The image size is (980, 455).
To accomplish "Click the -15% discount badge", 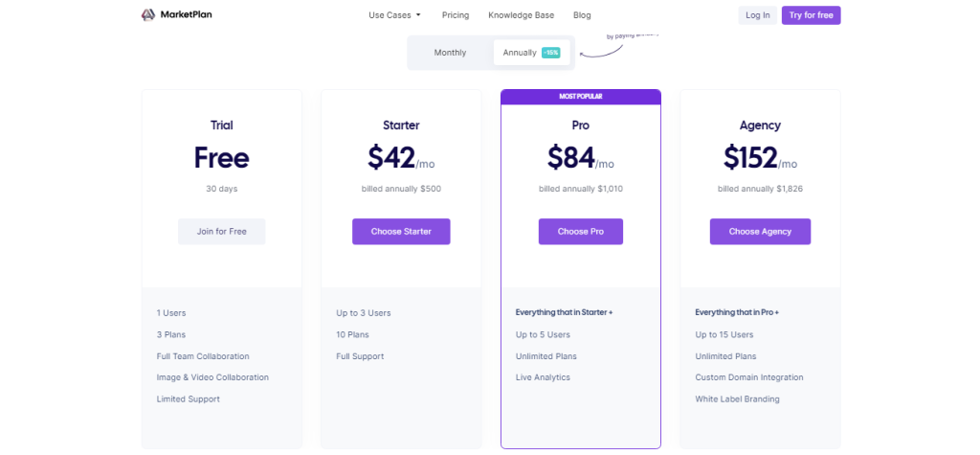I will tap(550, 53).
